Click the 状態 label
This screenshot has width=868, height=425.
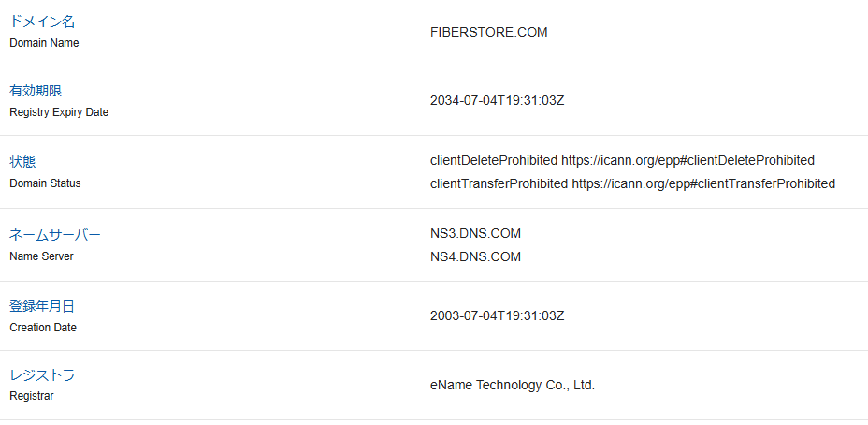(x=22, y=162)
